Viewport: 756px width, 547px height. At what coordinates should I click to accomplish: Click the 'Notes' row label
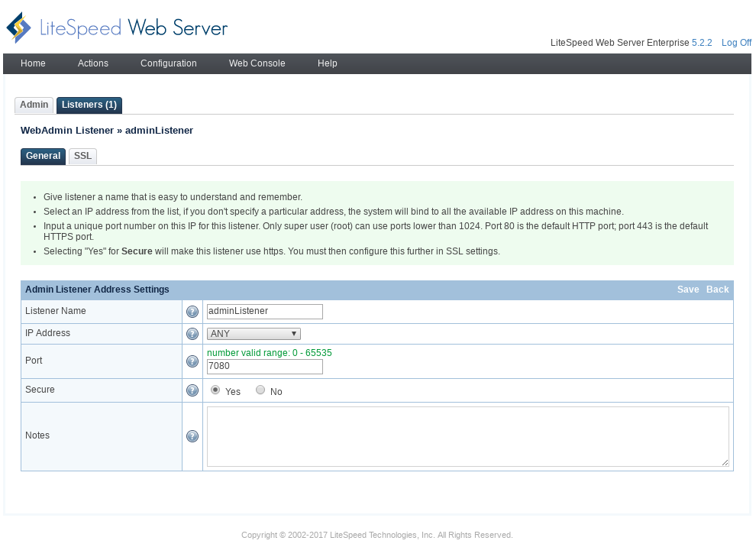coord(37,435)
